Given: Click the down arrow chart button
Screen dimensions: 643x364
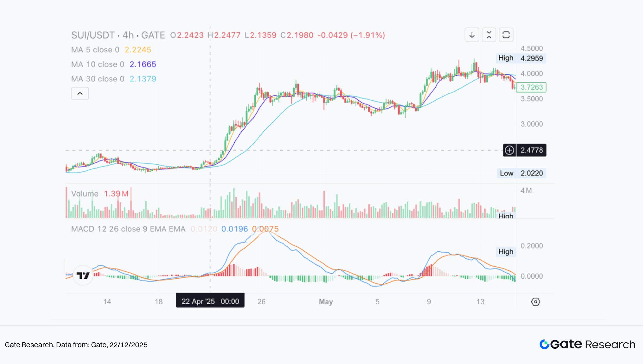Looking at the screenshot, I should [472, 35].
